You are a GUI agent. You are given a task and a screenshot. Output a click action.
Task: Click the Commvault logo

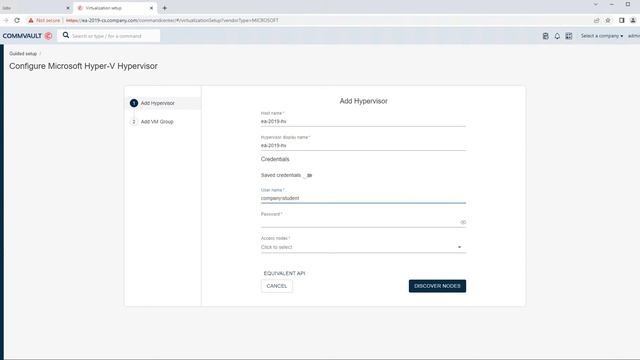point(27,36)
